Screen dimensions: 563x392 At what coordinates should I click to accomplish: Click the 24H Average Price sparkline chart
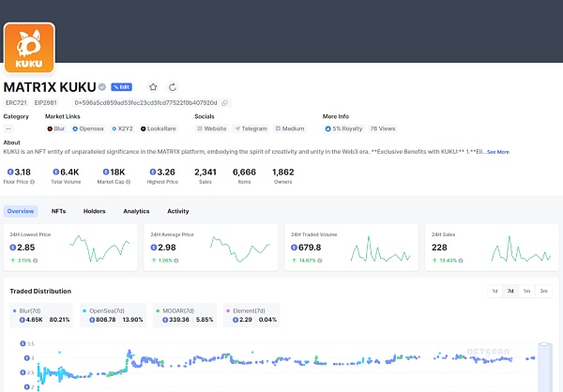(x=240, y=249)
